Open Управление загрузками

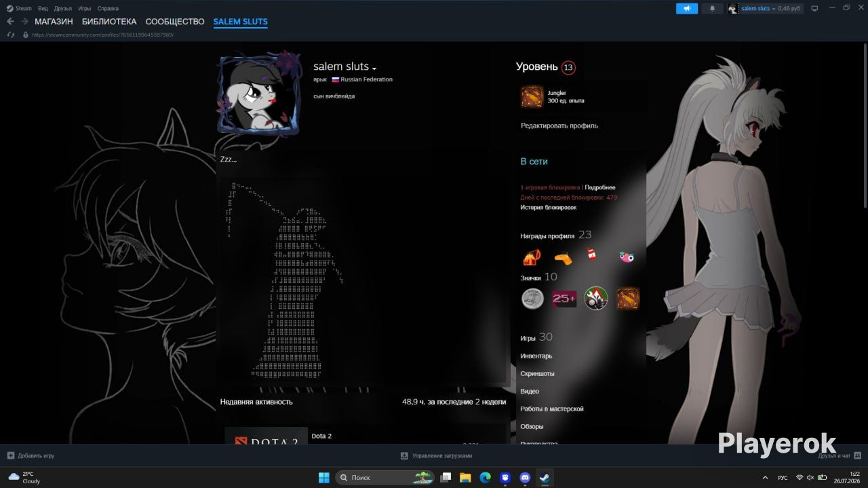pyautogui.click(x=441, y=455)
